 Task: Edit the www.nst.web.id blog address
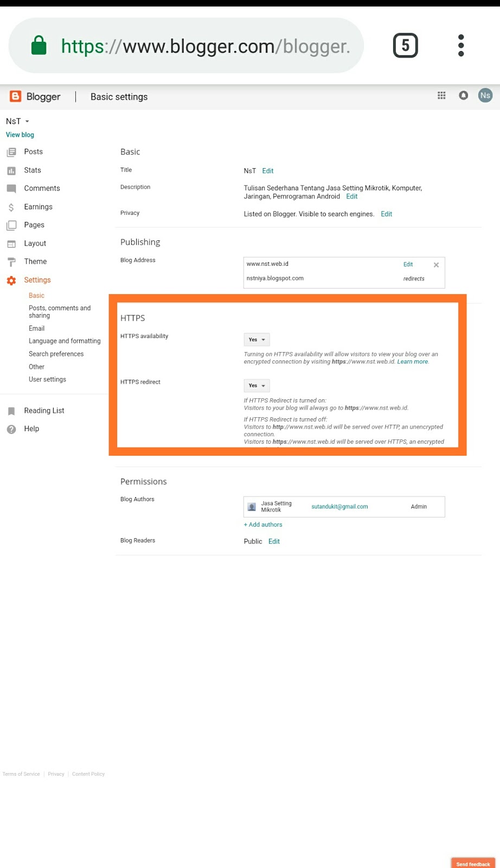pyautogui.click(x=408, y=264)
